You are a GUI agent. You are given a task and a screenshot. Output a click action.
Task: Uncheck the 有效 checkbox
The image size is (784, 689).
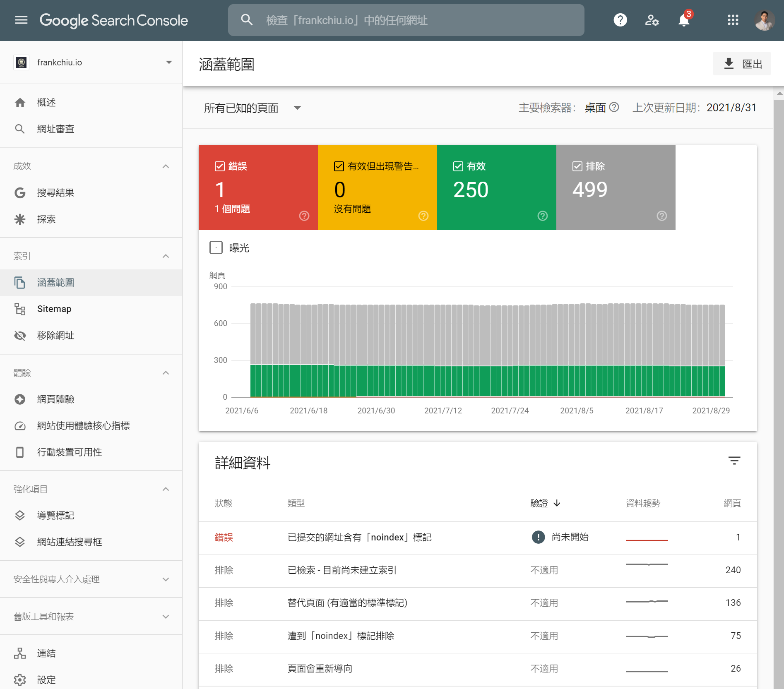[x=458, y=166]
